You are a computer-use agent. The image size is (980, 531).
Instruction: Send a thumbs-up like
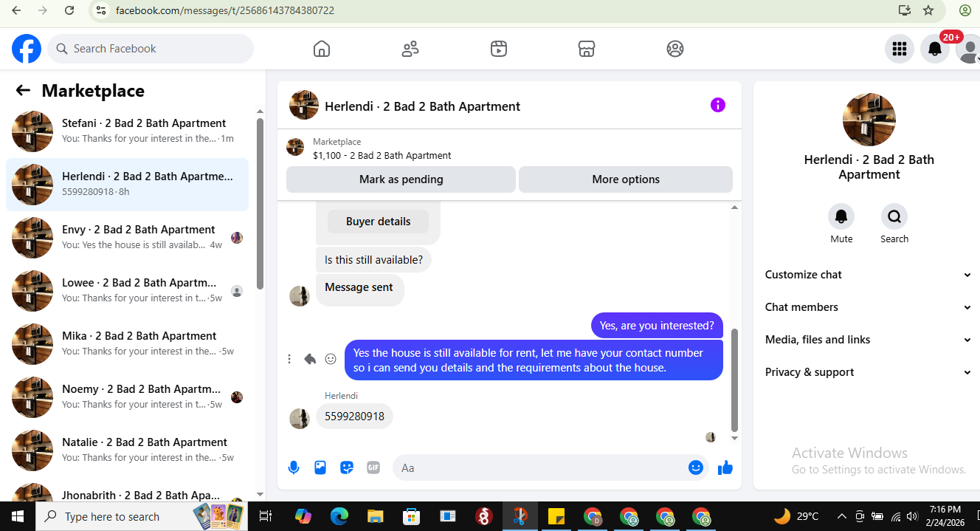(725, 467)
